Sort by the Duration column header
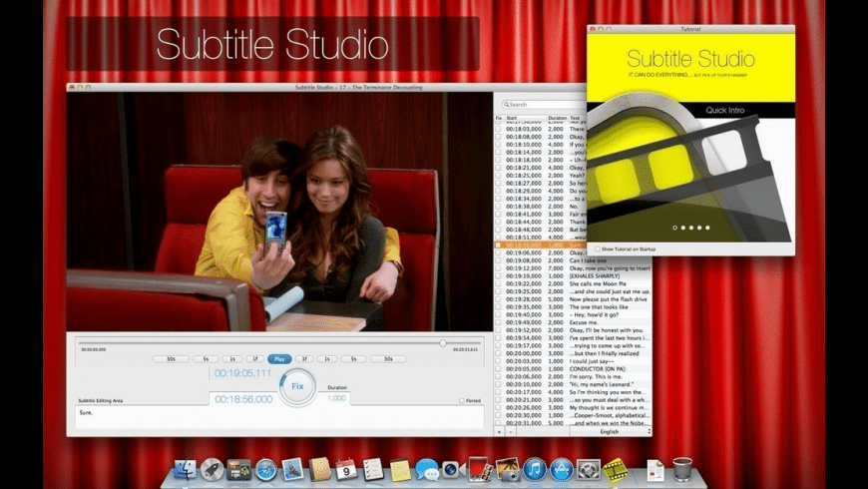 tap(558, 118)
